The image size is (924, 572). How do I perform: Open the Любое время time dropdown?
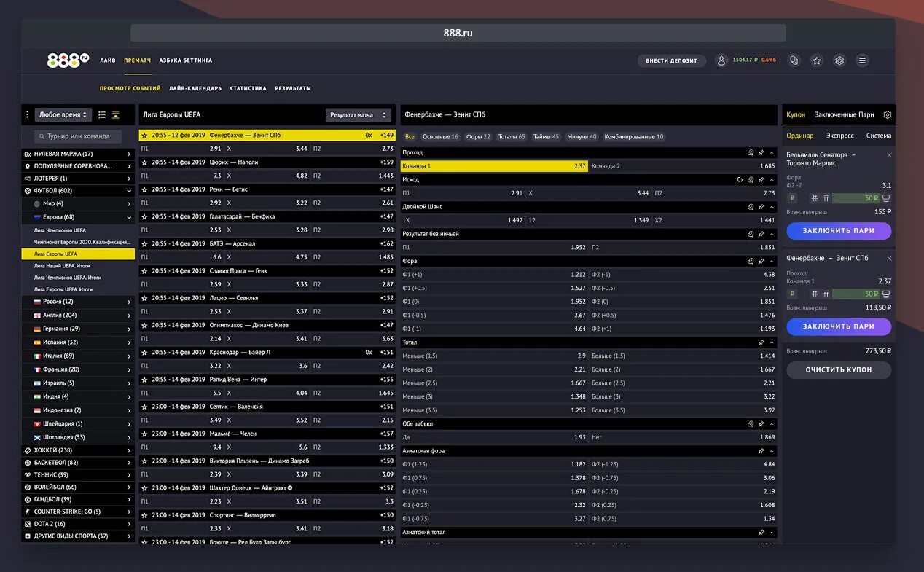coord(63,114)
